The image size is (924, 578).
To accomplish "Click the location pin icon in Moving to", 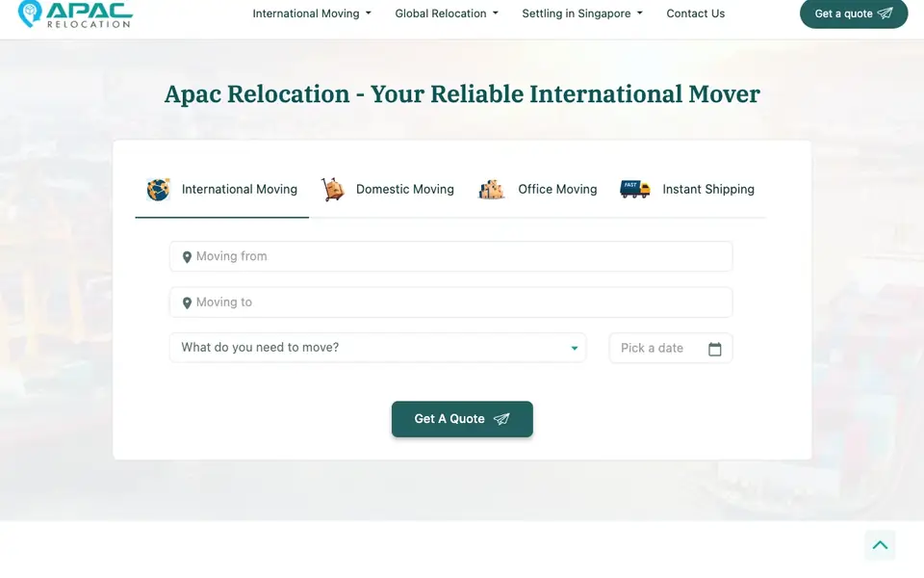I will coord(187,303).
